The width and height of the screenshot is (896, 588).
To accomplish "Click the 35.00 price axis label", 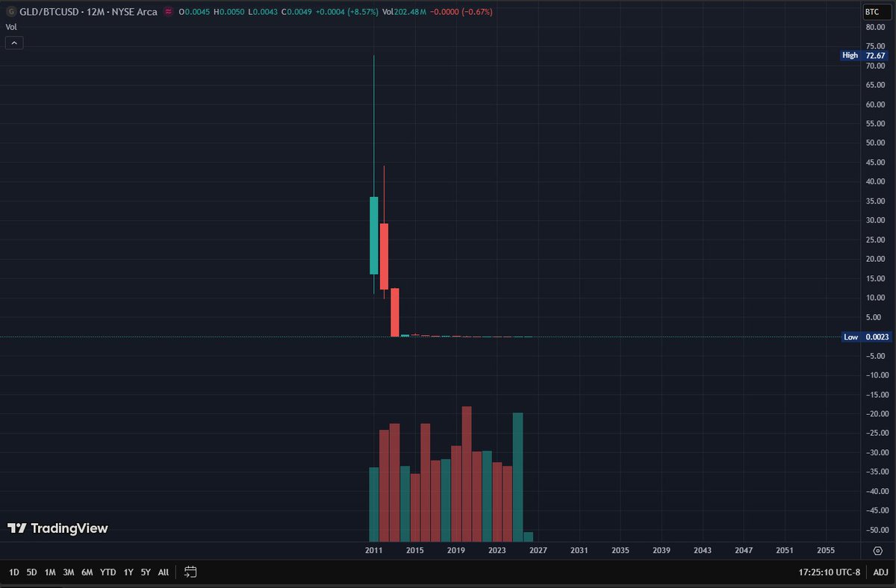I will point(875,201).
